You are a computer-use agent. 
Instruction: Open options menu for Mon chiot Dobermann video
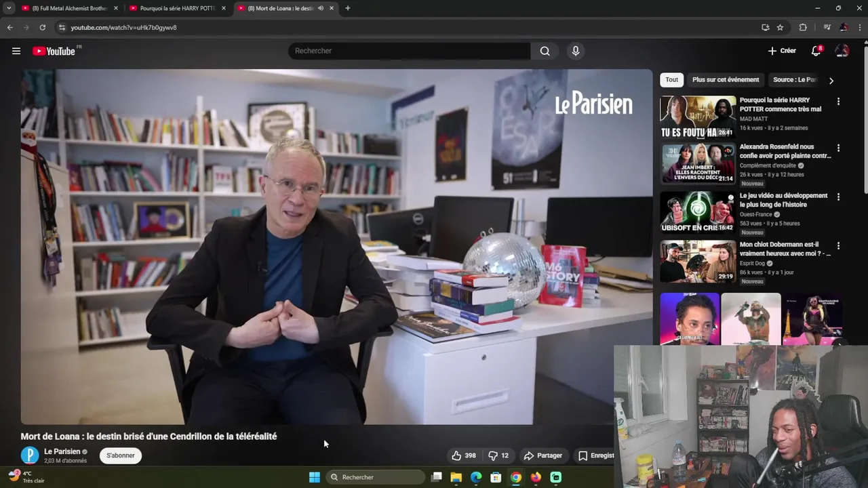(838, 245)
